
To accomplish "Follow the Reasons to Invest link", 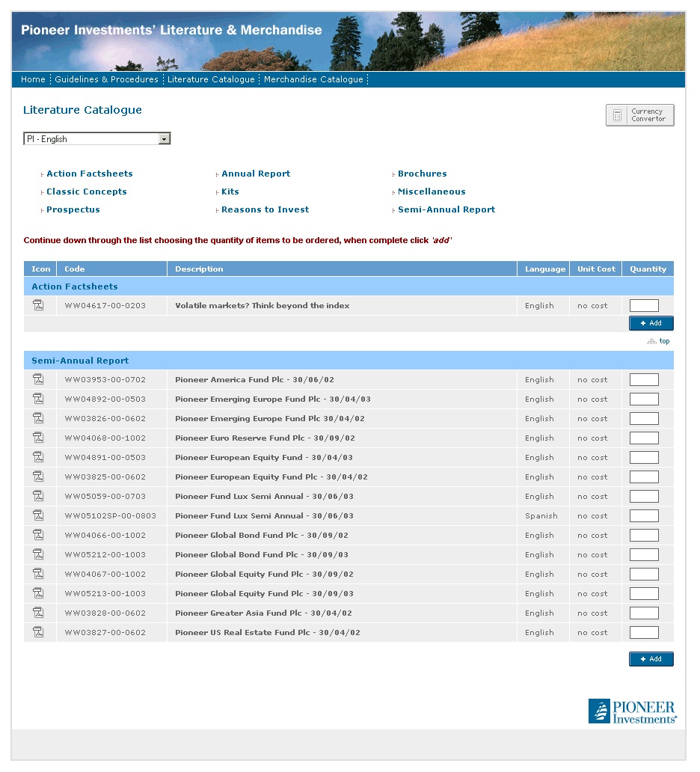I will click(x=265, y=209).
